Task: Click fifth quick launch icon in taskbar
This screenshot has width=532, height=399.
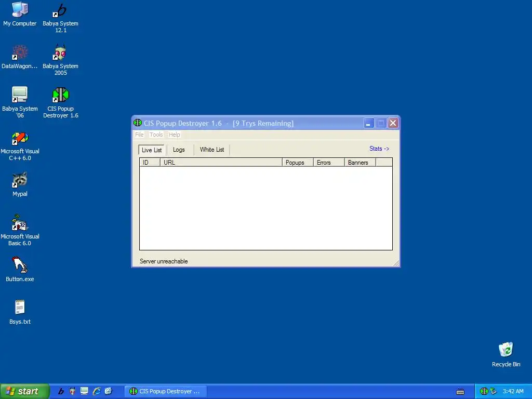Action: tap(108, 391)
